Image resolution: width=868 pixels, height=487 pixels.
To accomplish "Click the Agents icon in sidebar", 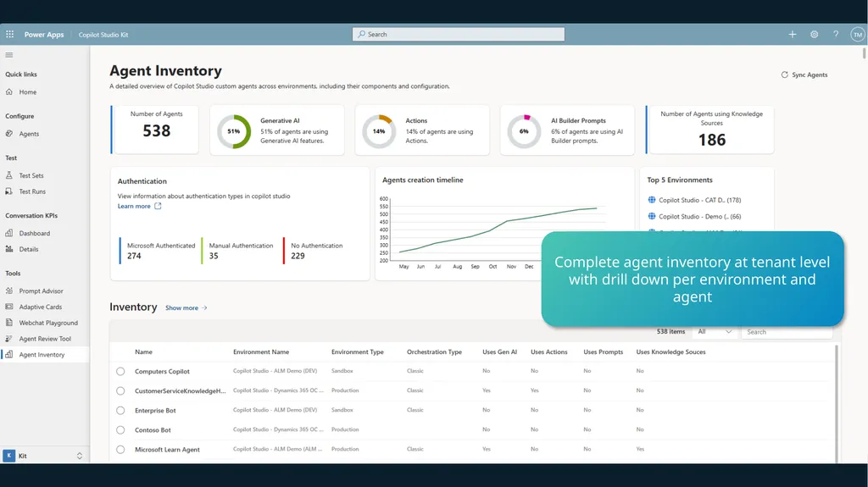I will (x=8, y=133).
